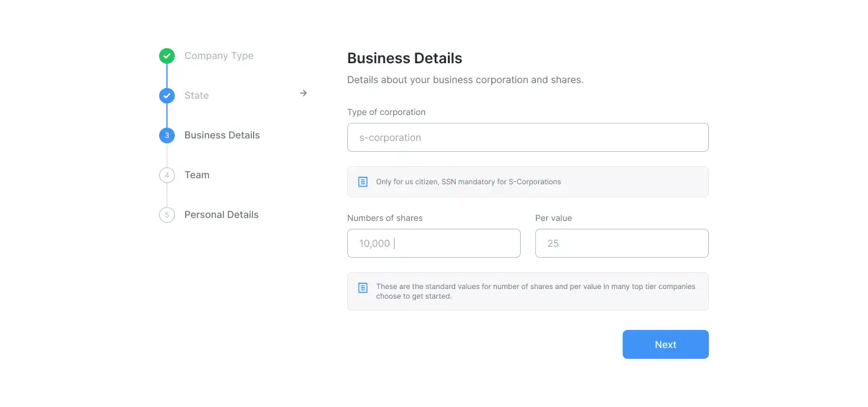Open Type of corporation field
The height and width of the screenshot is (407, 868).
click(528, 137)
